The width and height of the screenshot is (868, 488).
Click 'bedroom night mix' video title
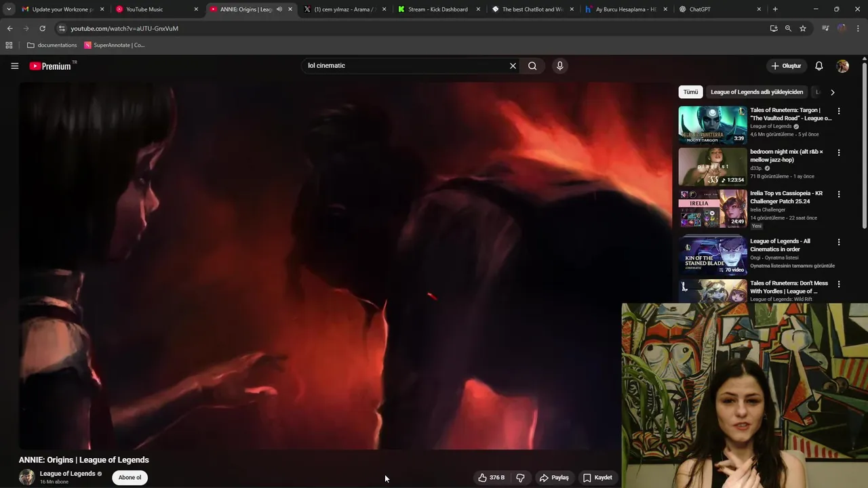(786, 156)
